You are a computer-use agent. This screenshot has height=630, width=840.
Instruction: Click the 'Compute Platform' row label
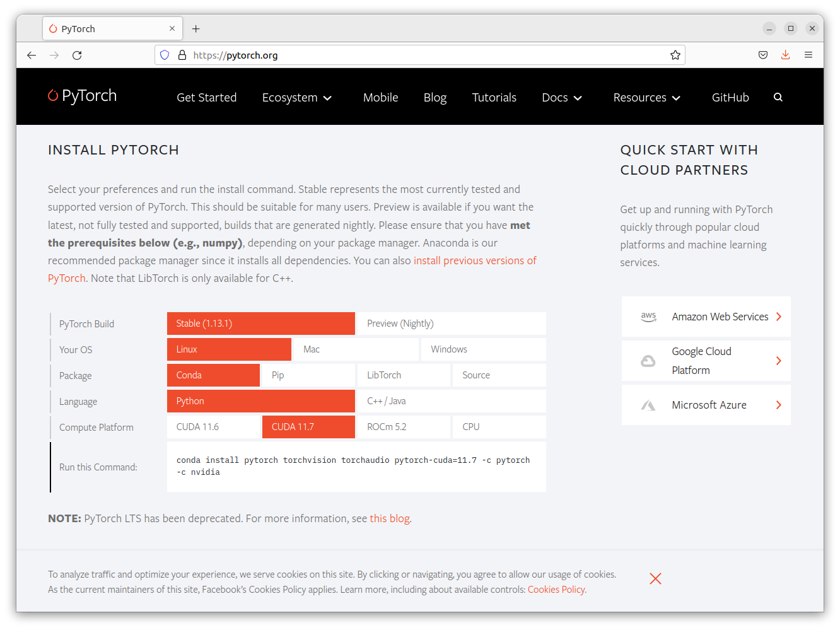click(96, 428)
